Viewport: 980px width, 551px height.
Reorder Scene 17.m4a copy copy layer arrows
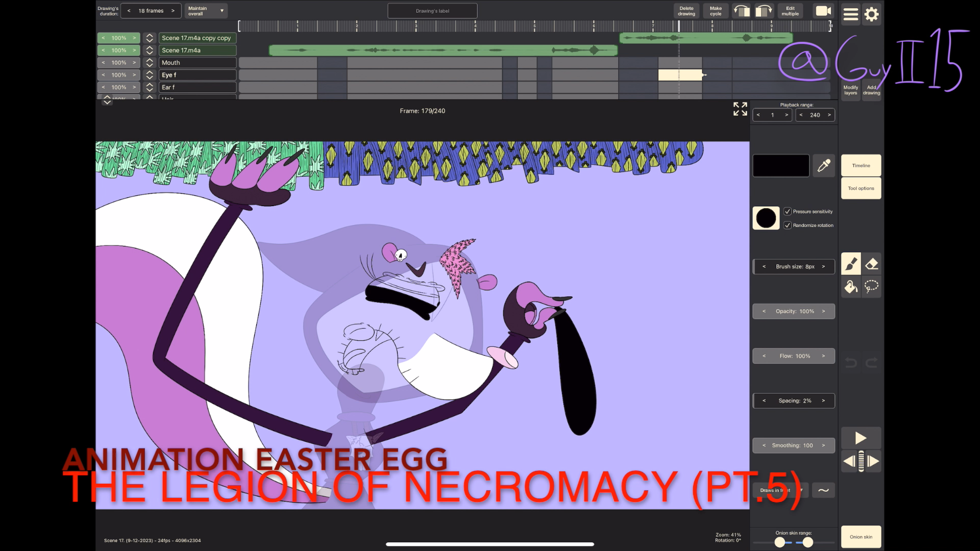[150, 38]
